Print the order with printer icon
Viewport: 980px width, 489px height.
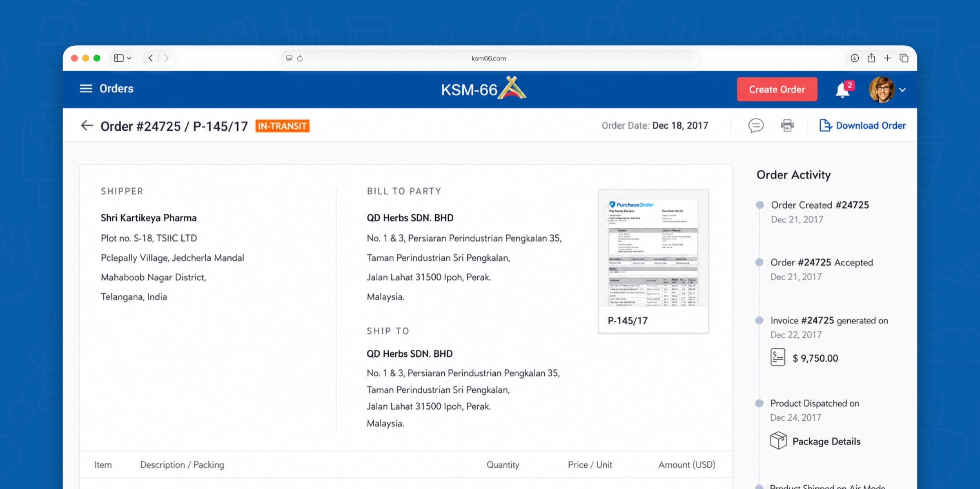(x=787, y=125)
